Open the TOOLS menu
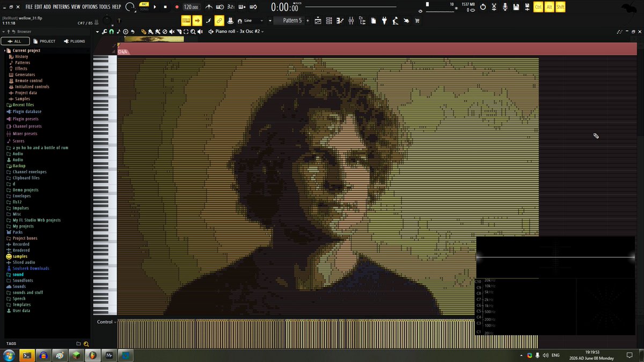Viewport: 644px width, 362px height. click(x=104, y=6)
